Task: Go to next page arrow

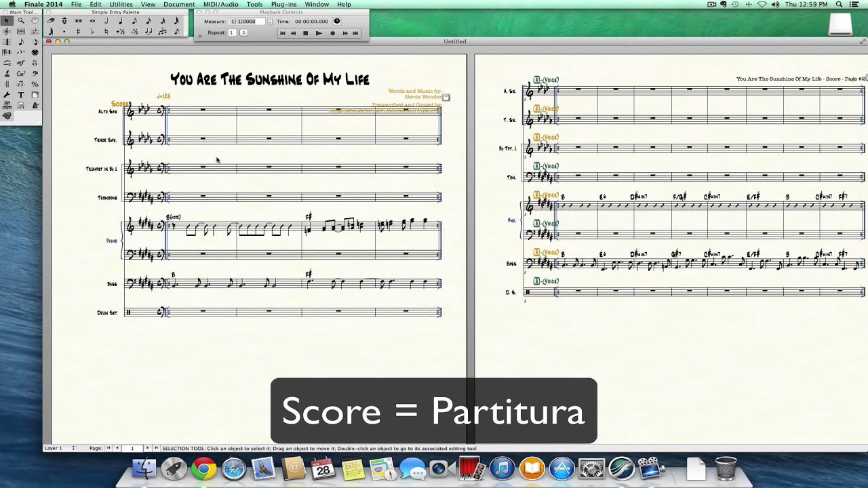Action: point(147,448)
